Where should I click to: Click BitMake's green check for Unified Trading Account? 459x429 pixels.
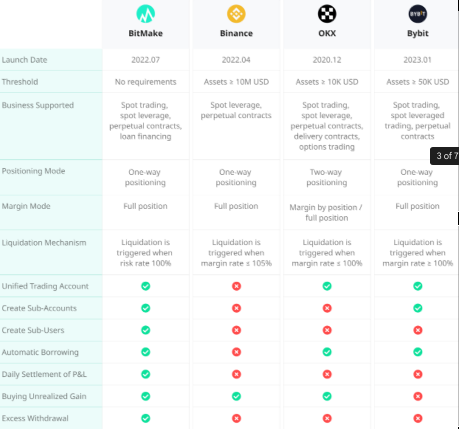point(146,286)
